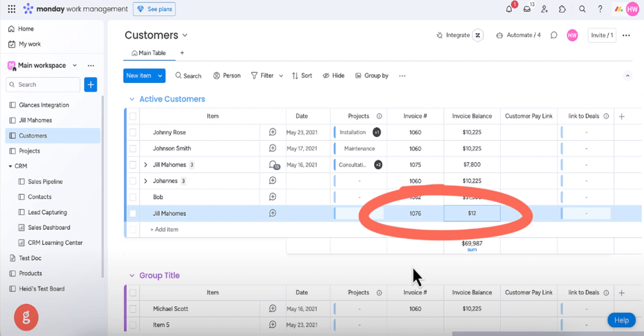This screenshot has height=336, width=644.
Task: Open the board discussion speech bubble icon
Action: pos(554,35)
